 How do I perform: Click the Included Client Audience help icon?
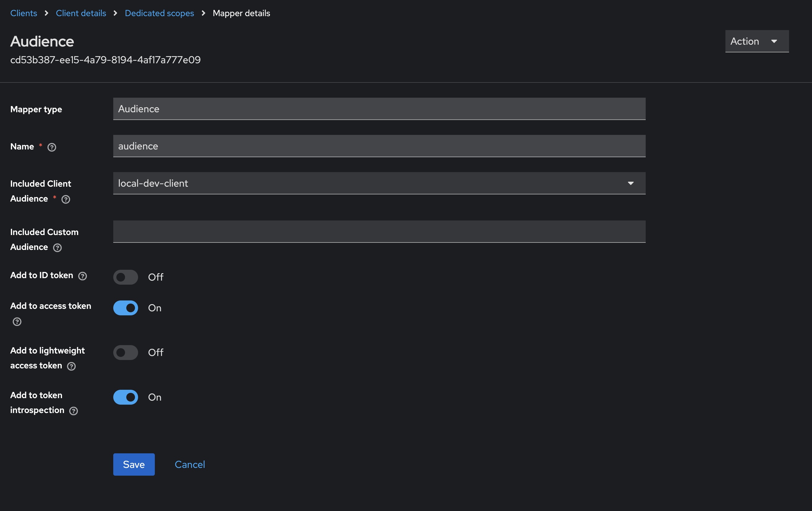(x=65, y=199)
